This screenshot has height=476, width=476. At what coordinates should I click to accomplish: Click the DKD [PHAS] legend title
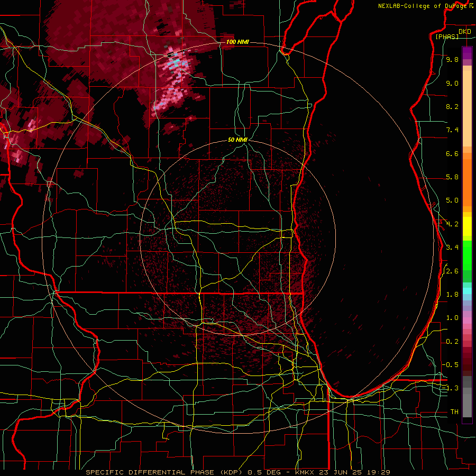[x=452, y=34]
